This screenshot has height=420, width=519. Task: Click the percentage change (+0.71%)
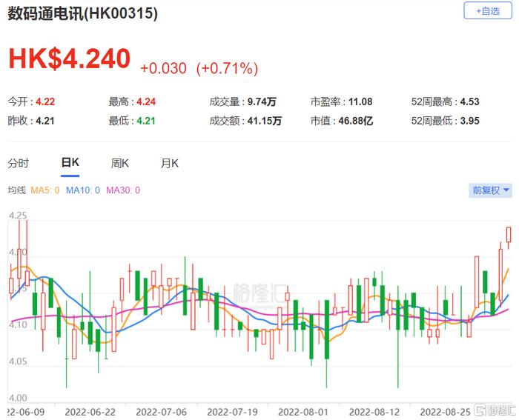[227, 68]
